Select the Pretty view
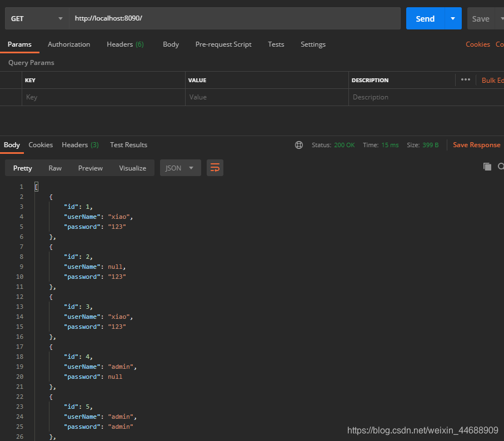The image size is (504, 441). (22, 168)
